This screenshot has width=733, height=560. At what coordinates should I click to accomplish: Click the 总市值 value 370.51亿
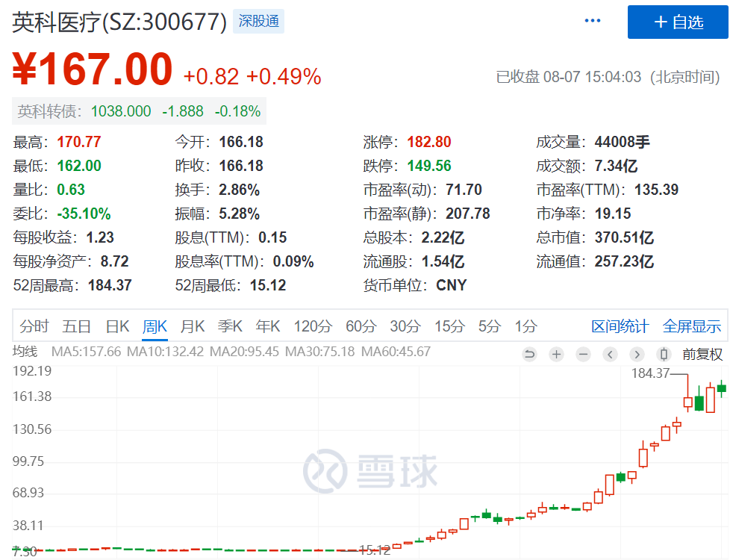624,237
